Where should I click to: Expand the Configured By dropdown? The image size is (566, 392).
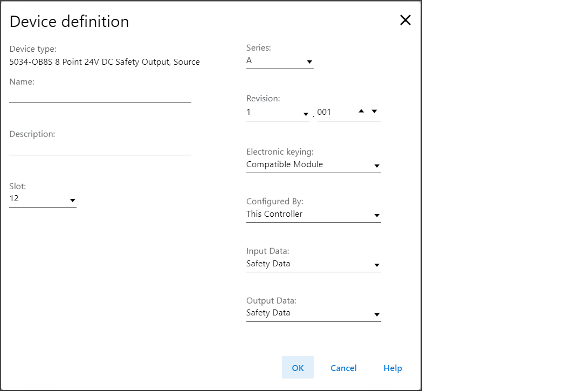(313, 215)
